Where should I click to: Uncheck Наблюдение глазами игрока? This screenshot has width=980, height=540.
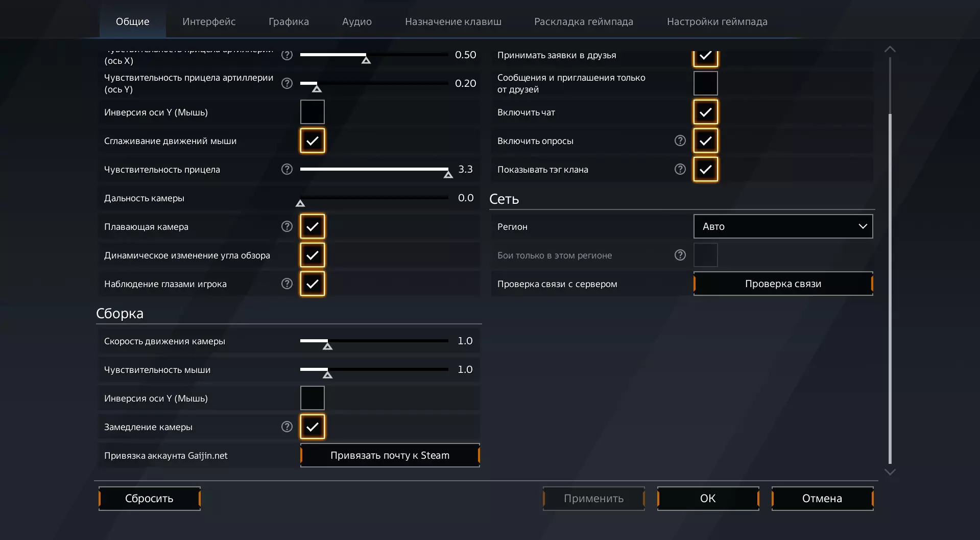point(313,284)
